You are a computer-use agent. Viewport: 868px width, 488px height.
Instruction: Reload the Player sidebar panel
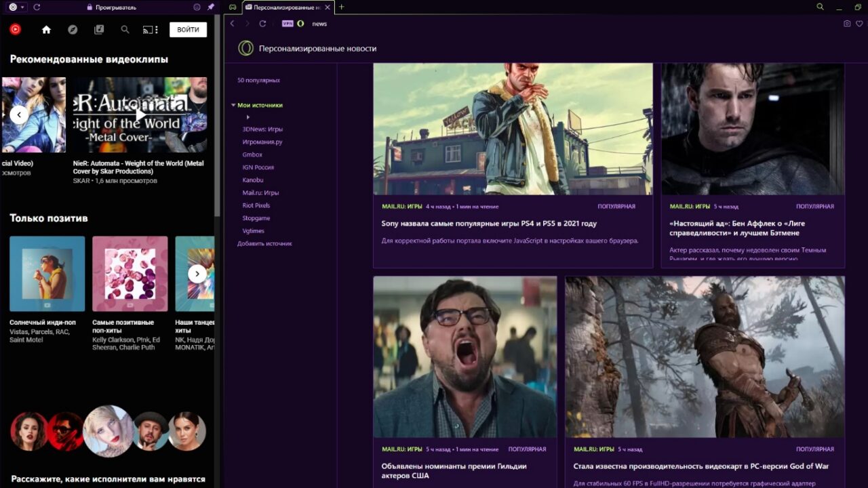click(x=37, y=7)
